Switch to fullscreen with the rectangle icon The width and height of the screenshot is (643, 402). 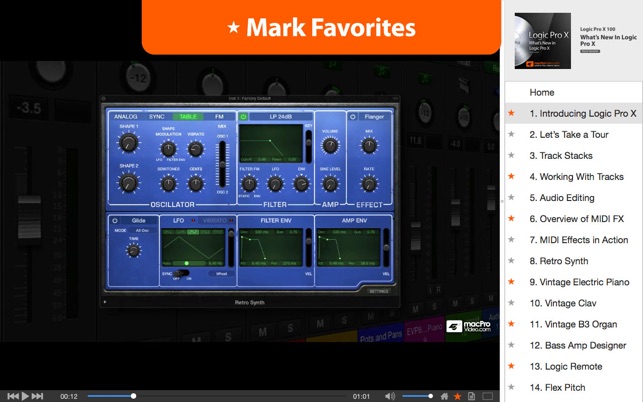coord(488,396)
